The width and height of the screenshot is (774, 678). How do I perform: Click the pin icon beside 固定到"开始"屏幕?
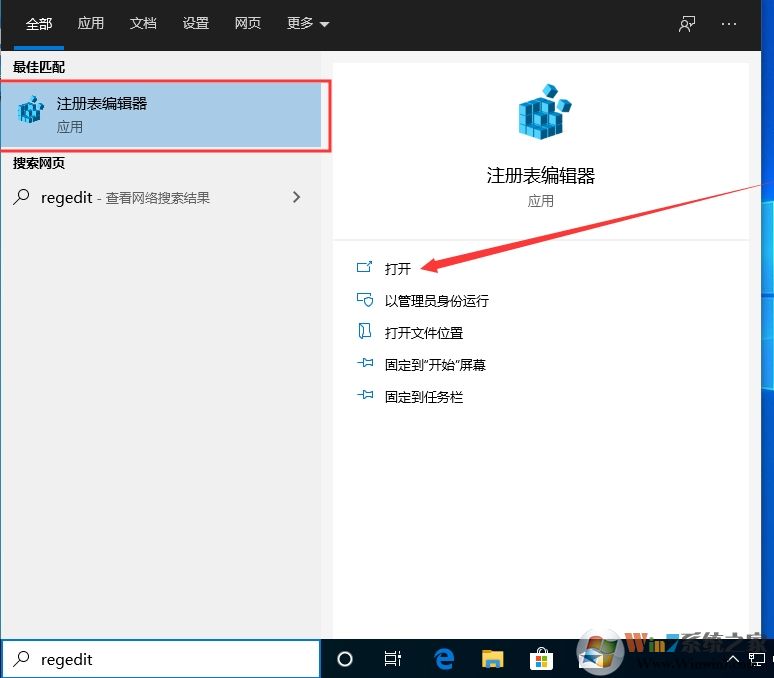click(365, 363)
